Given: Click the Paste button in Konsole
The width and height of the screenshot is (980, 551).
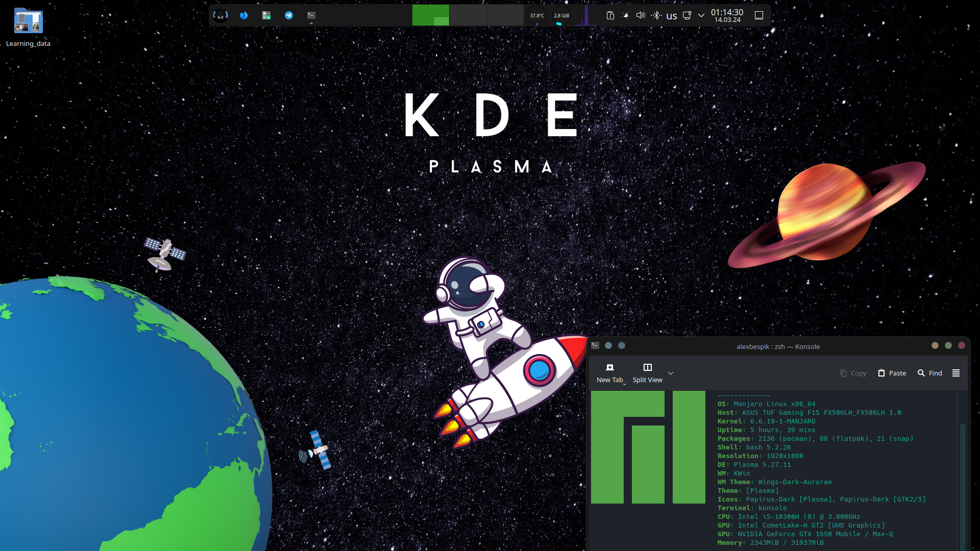Looking at the screenshot, I should [892, 373].
